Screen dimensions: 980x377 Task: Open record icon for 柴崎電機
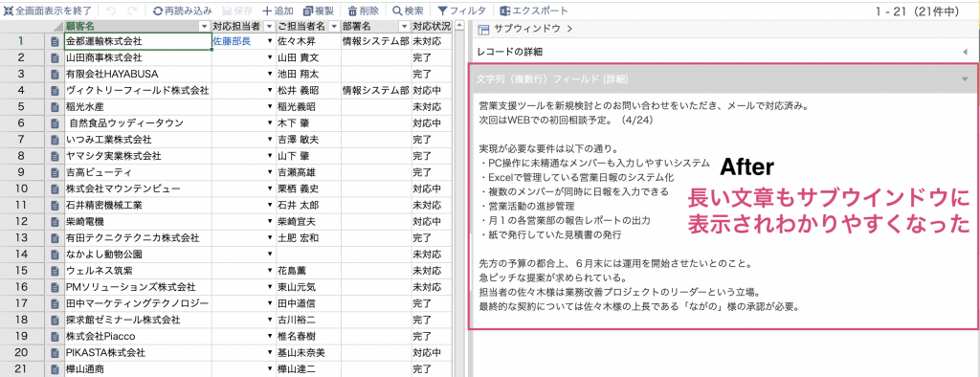tap(55, 221)
